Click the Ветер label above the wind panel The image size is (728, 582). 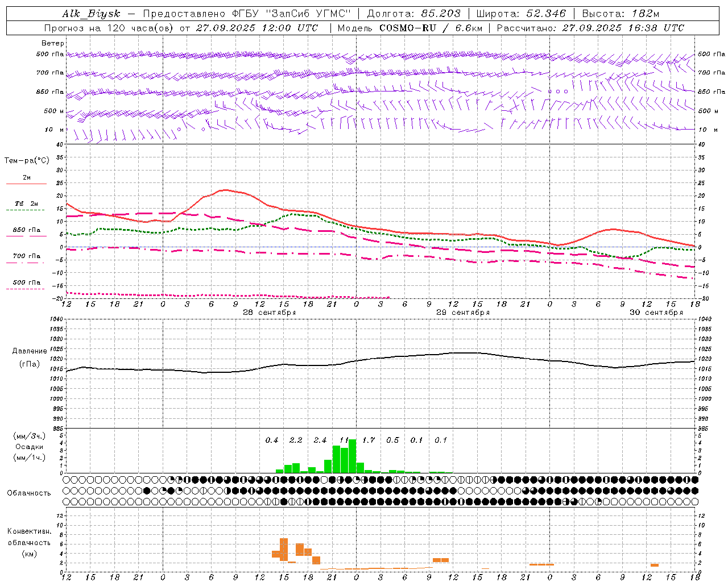click(x=53, y=43)
